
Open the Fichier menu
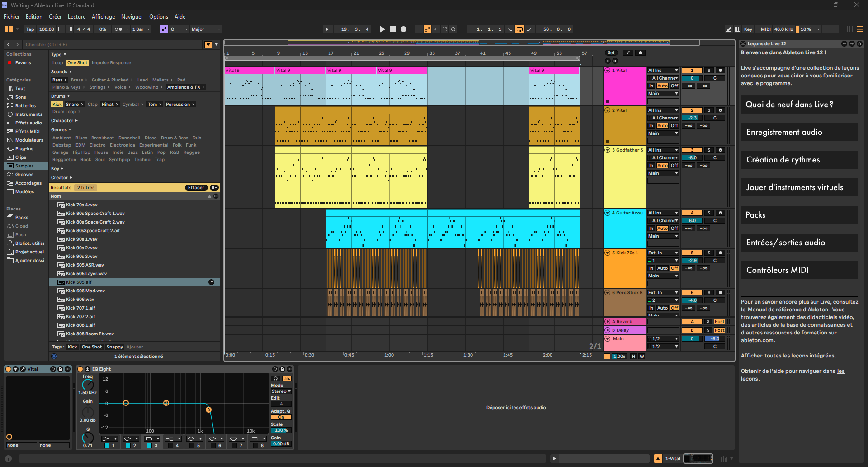[12, 17]
